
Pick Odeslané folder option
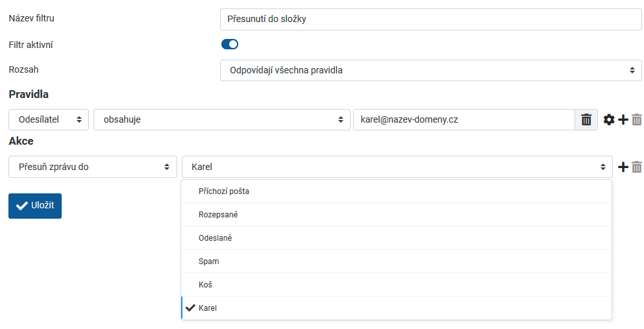pos(216,238)
